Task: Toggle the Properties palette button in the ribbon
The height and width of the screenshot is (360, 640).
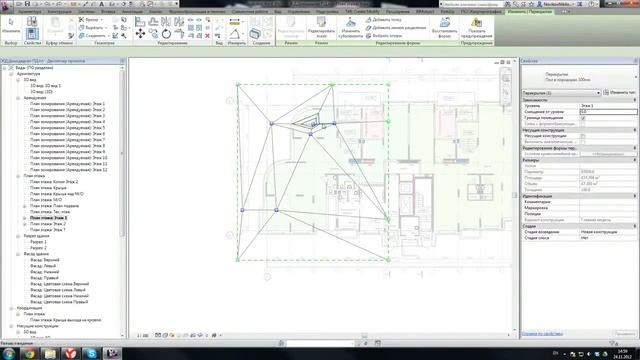Action: click(32, 33)
